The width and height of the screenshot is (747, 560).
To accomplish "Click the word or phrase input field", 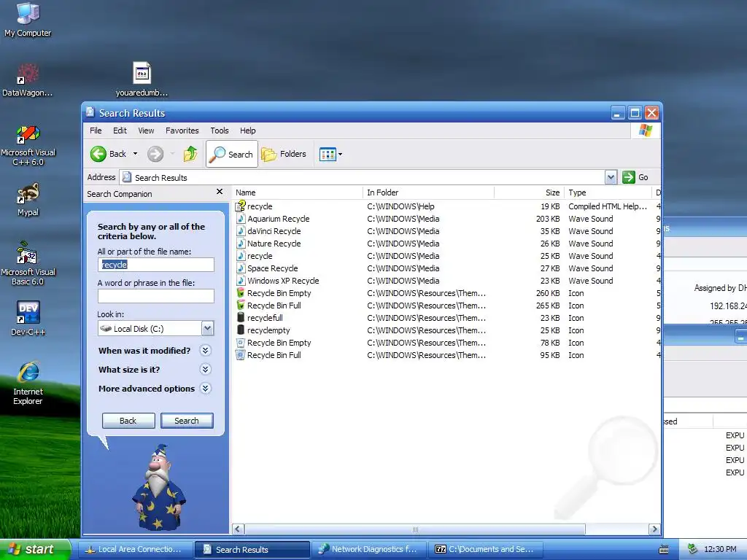I will coord(156,296).
